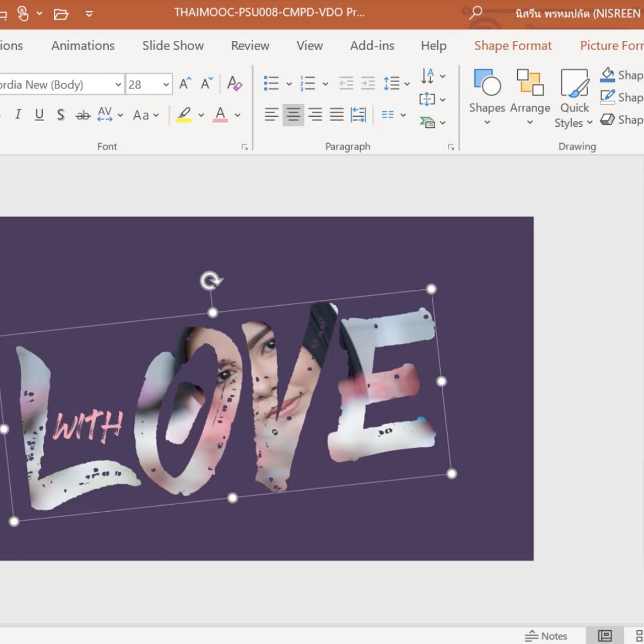This screenshot has width=644, height=644.
Task: Toggle Italic formatting
Action: click(18, 115)
